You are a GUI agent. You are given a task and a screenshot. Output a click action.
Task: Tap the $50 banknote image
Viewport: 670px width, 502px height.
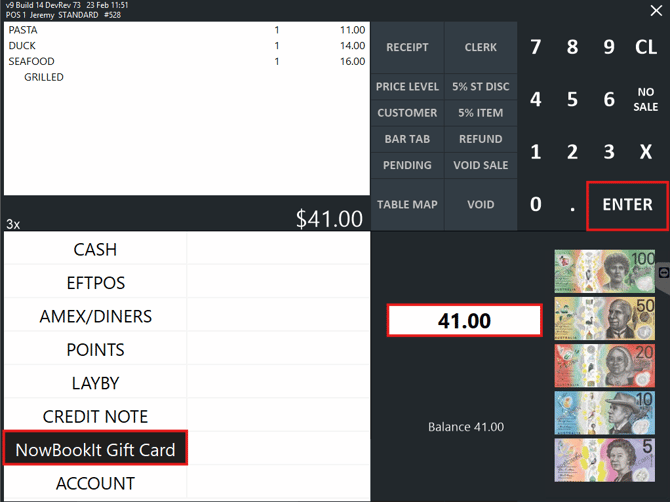pyautogui.click(x=605, y=318)
